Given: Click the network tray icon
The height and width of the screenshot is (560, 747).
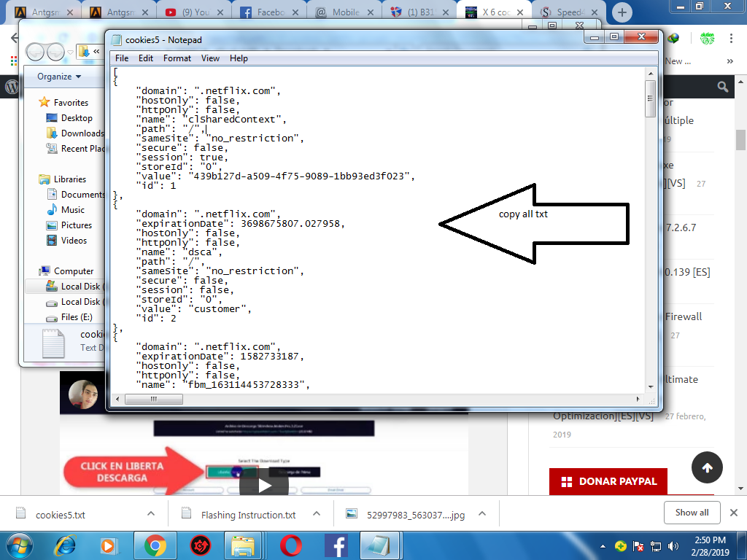Looking at the screenshot, I should point(656,546).
